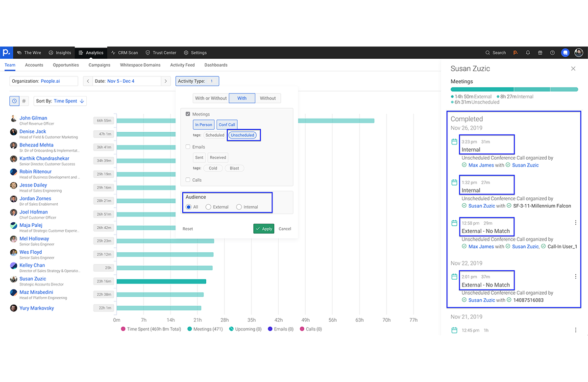588x382 pixels.
Task: Toggle the Meetings (471) legend item
Action: [205, 329]
